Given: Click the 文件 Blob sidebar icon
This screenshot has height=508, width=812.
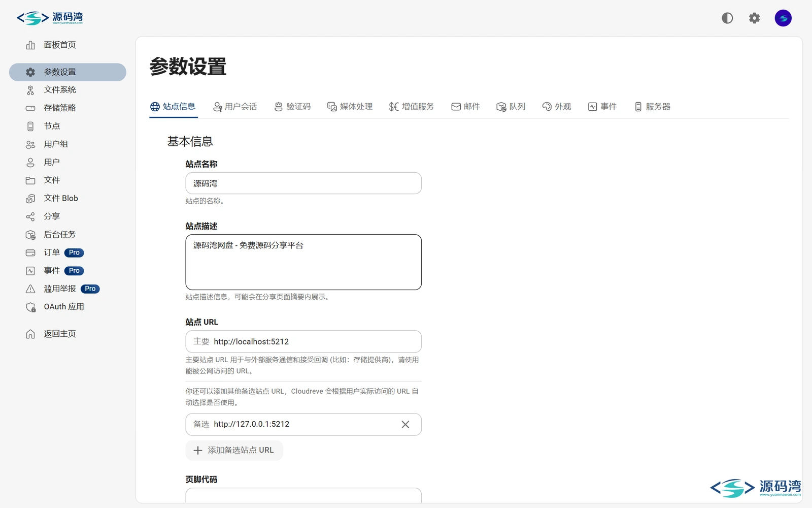Looking at the screenshot, I should coord(30,199).
